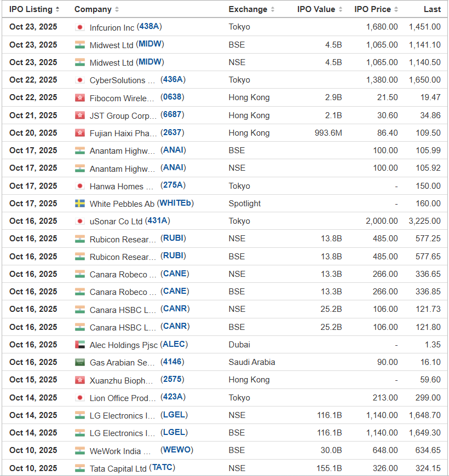Open ticker 6687 for JST Group Corp

172,115
